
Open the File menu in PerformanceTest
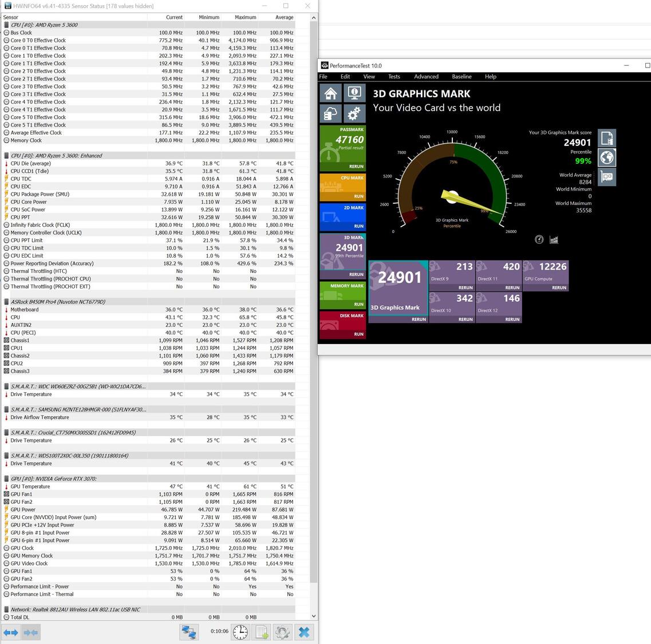pos(323,76)
